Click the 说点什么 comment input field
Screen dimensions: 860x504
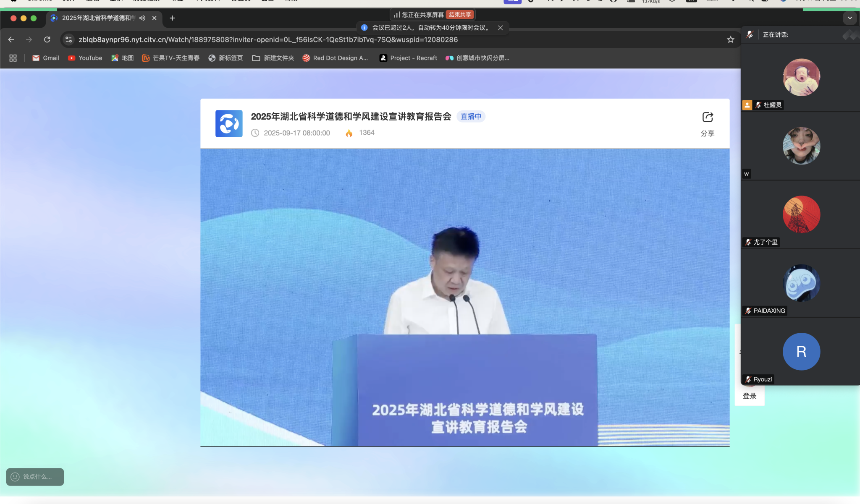coord(37,477)
